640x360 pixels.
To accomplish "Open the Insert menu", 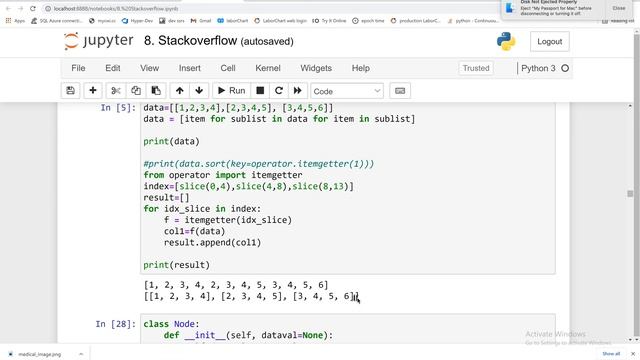I will click(x=190, y=68).
